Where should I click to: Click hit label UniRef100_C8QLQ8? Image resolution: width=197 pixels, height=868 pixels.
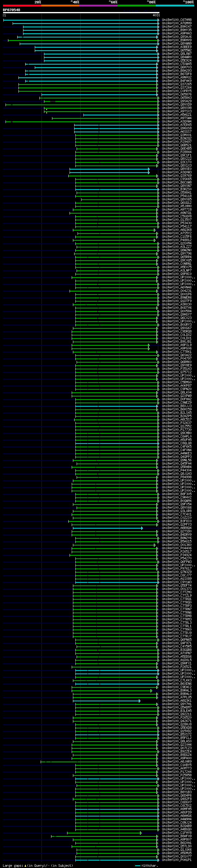coord(177,443)
